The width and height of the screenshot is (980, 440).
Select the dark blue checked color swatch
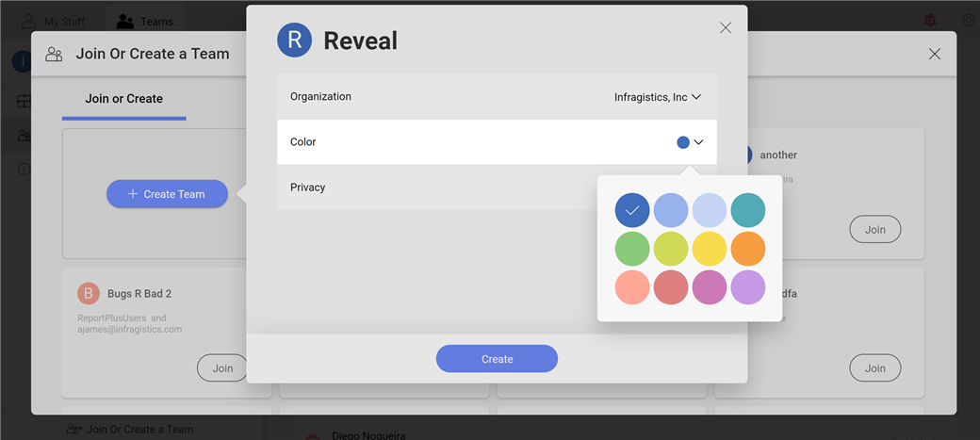click(632, 210)
